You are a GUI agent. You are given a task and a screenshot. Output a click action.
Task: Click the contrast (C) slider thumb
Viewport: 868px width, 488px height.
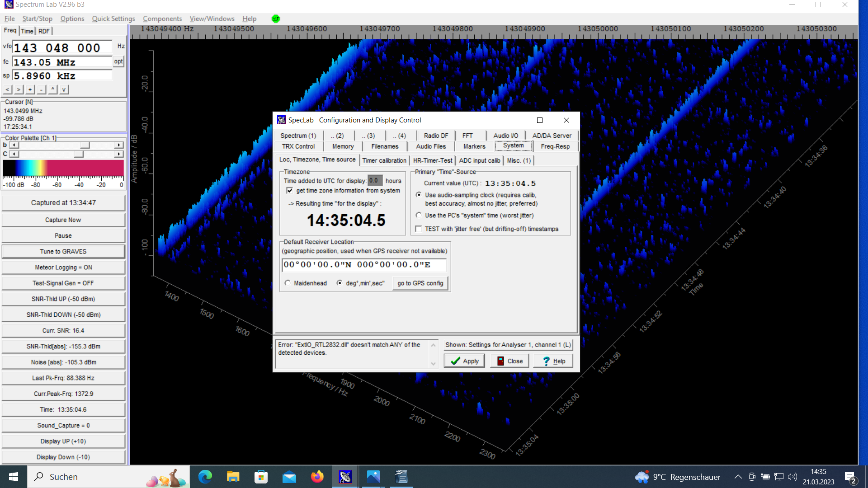[x=79, y=154]
